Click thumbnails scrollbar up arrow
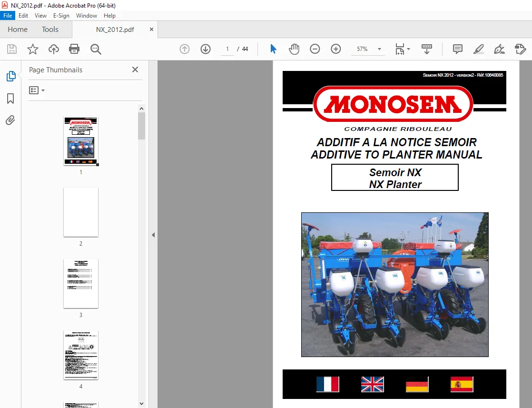 click(141, 109)
